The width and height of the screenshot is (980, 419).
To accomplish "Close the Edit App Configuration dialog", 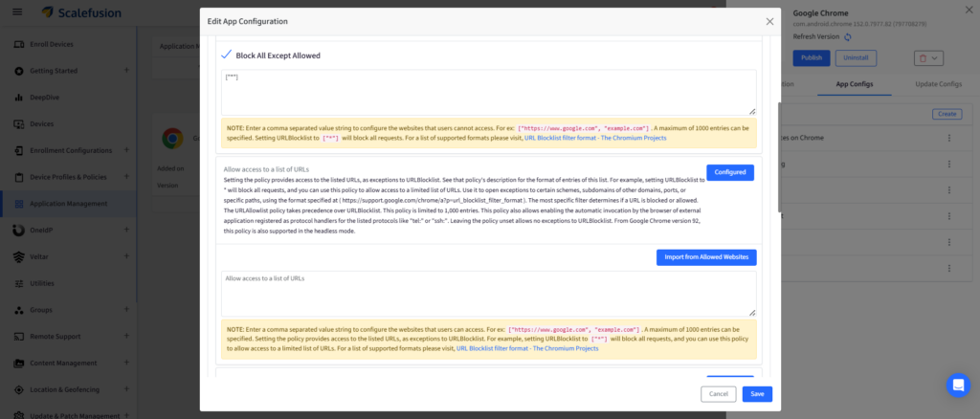I will coord(770,21).
